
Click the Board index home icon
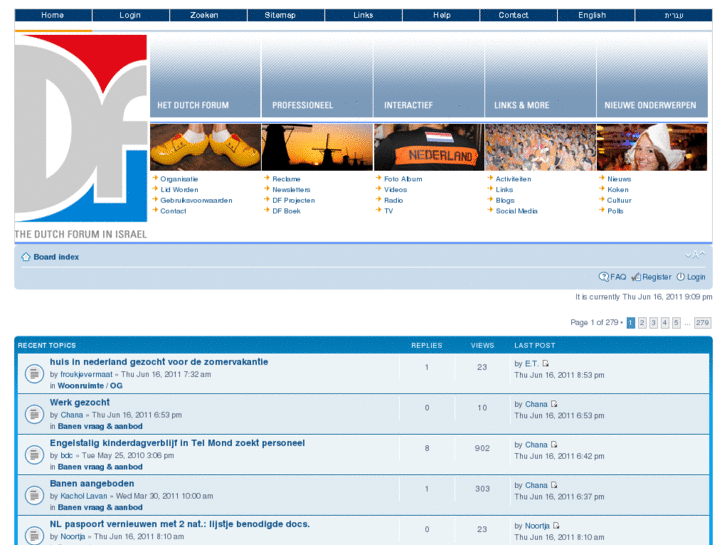point(26,256)
